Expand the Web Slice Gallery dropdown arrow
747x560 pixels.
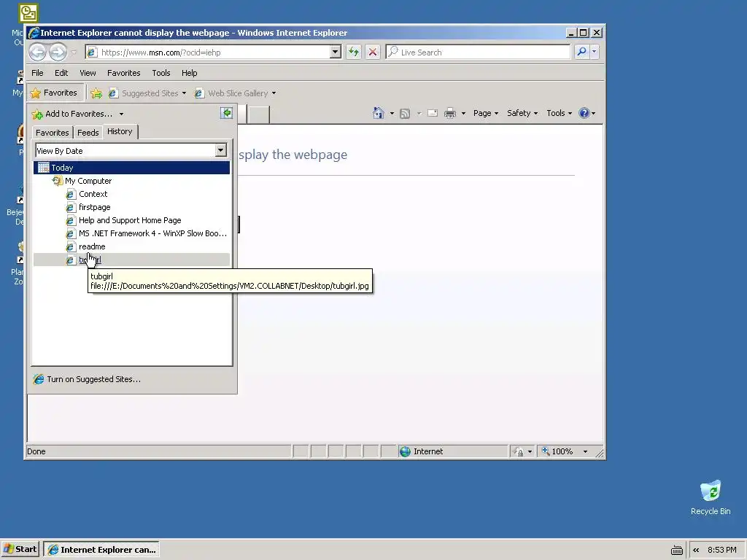point(274,93)
